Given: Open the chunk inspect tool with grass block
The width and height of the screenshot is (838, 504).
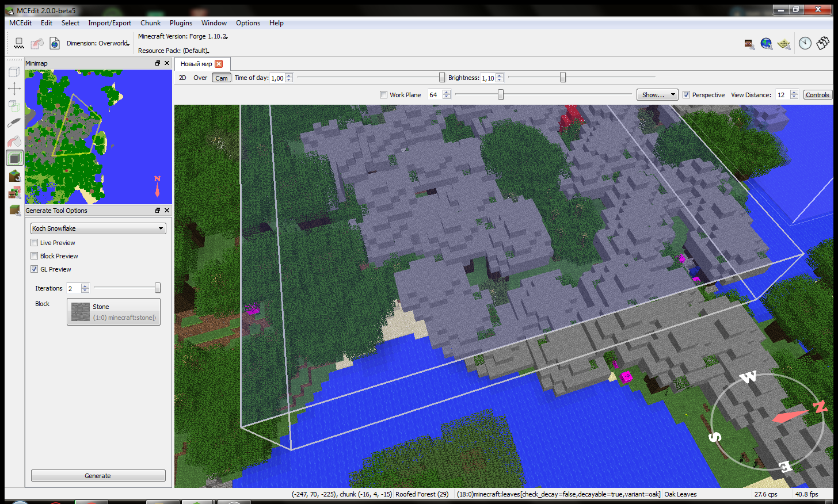Looking at the screenshot, I should coord(14,175).
